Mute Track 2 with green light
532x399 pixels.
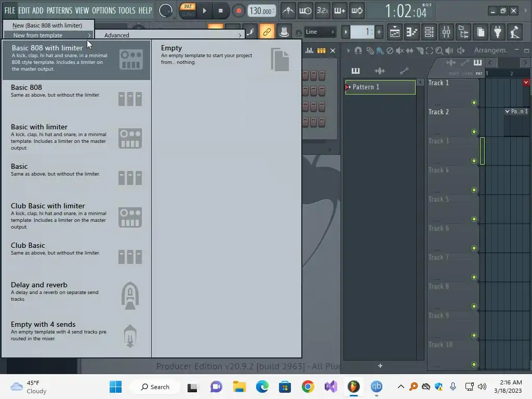[x=474, y=131]
